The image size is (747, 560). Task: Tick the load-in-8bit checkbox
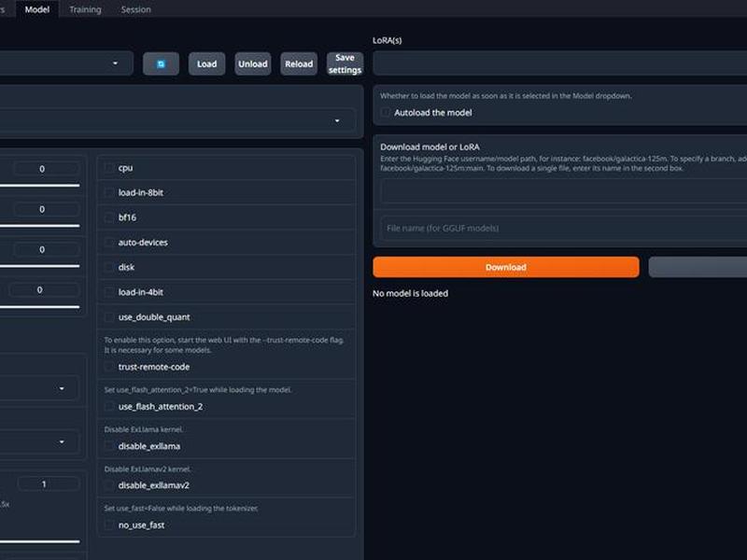pos(109,193)
